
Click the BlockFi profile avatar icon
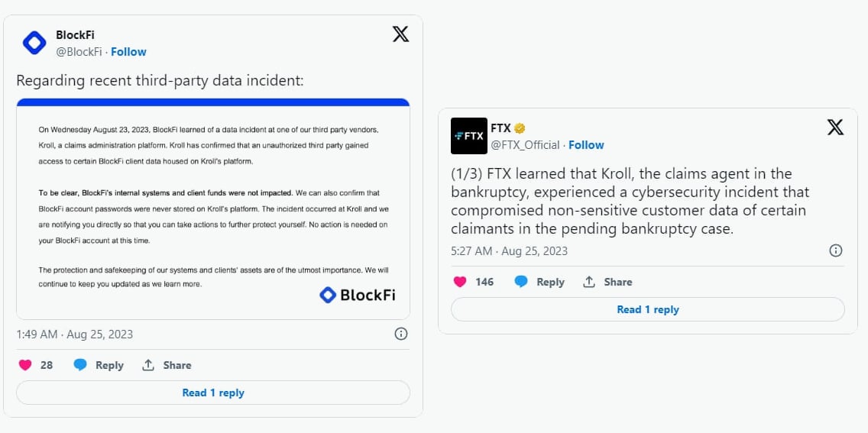click(34, 43)
